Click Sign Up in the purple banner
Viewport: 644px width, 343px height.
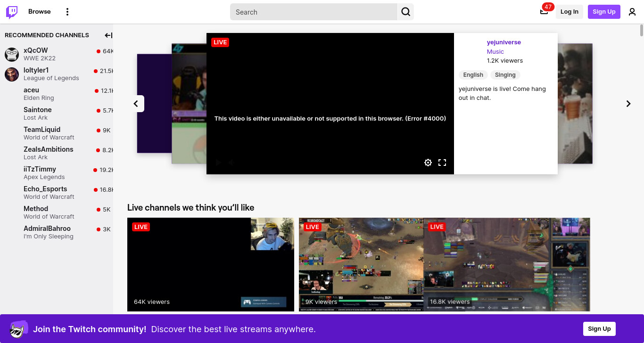(x=599, y=329)
